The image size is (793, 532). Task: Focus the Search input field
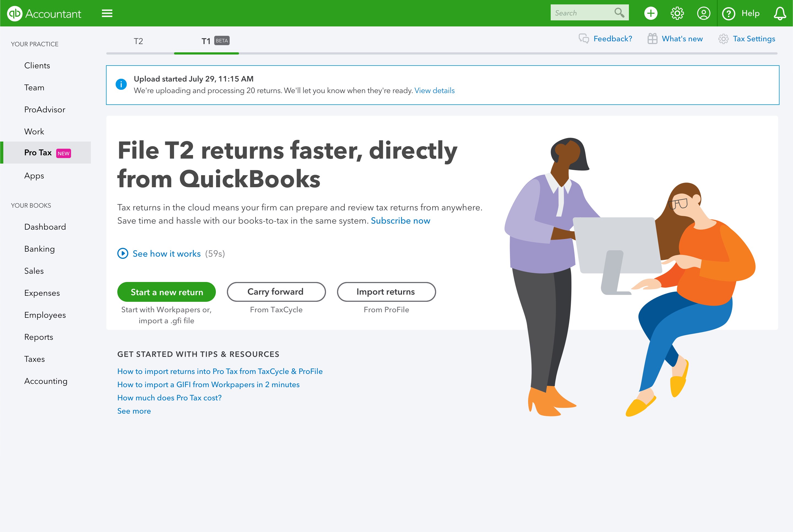[x=582, y=13]
